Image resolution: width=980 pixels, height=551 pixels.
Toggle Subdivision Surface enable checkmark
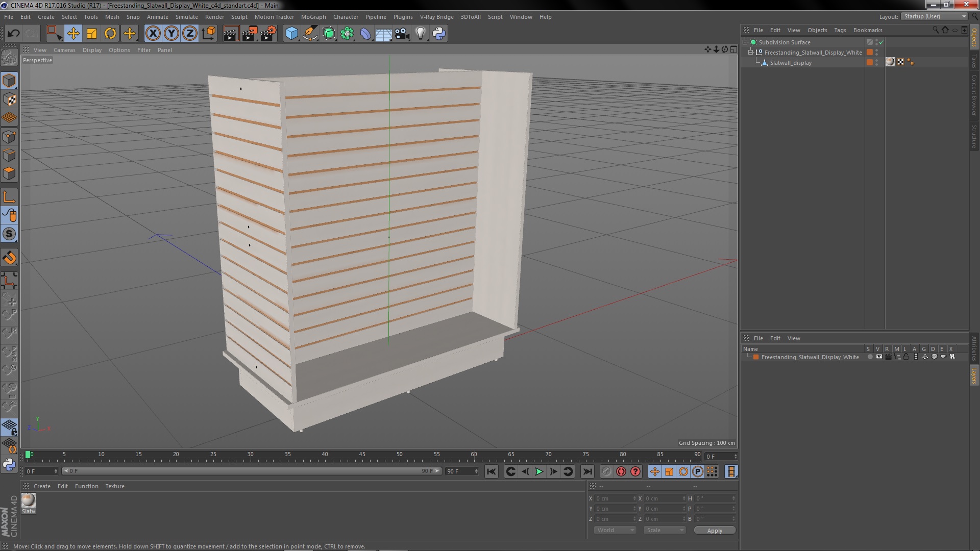click(881, 42)
